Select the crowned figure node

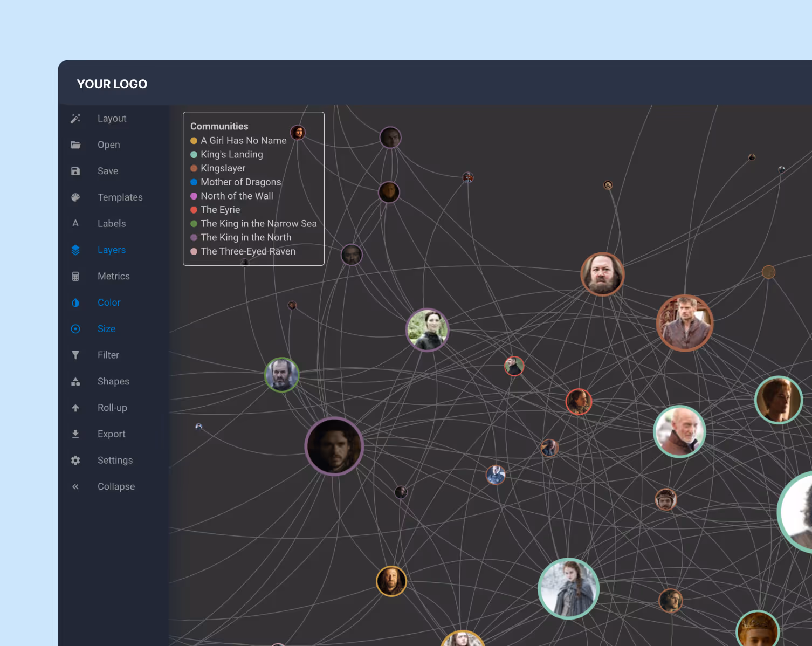click(758, 629)
